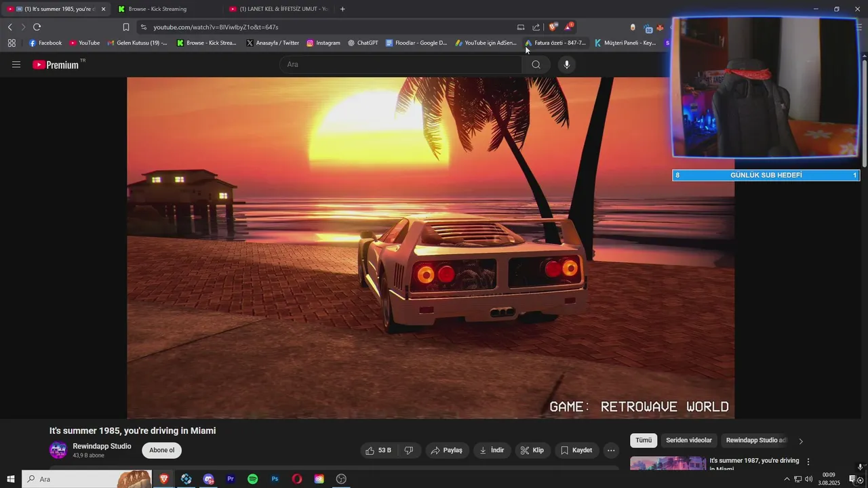Download the video with the İndir button

tap(492, 450)
